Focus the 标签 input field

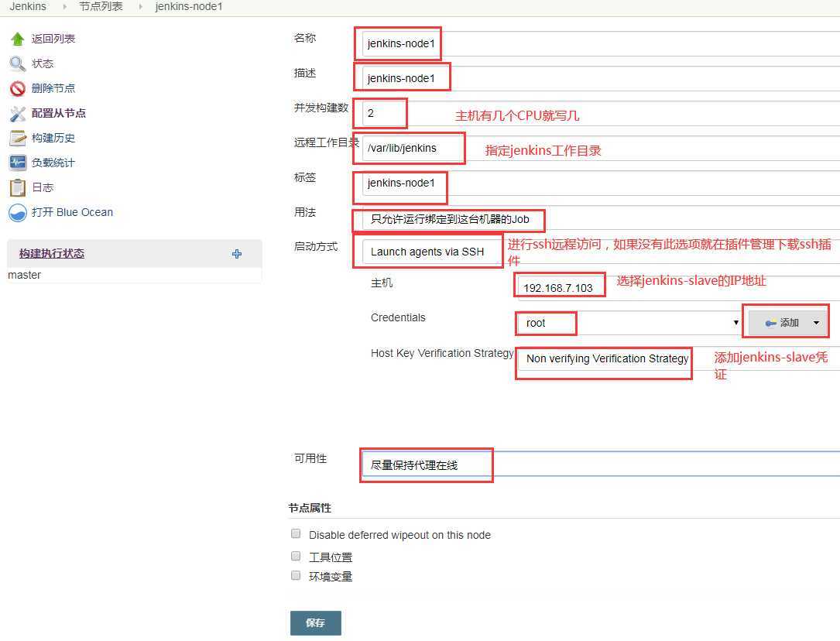click(601, 183)
